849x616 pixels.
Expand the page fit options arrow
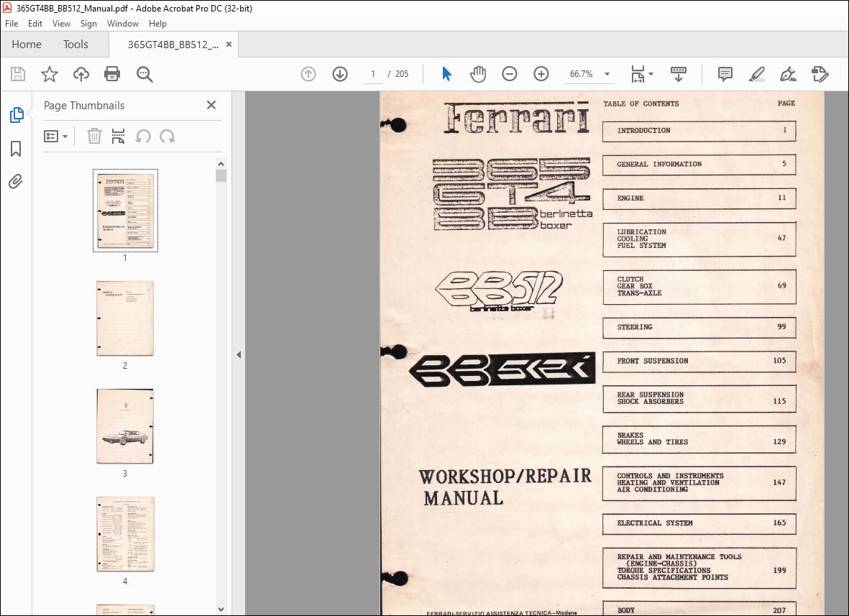tap(651, 73)
